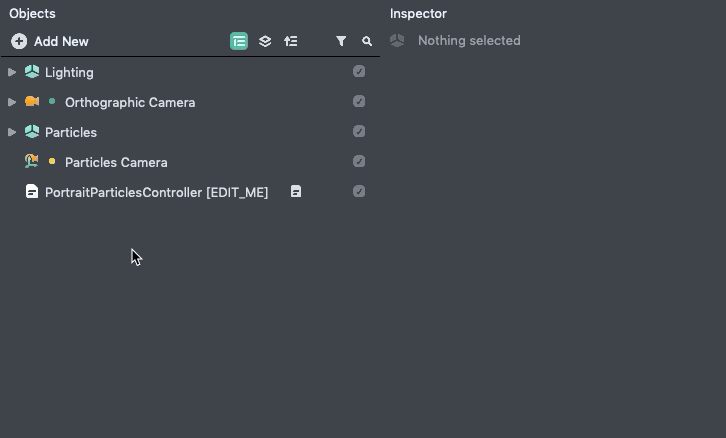
Task: Click the script badge next to PortraitParticlesController
Action: [296, 191]
